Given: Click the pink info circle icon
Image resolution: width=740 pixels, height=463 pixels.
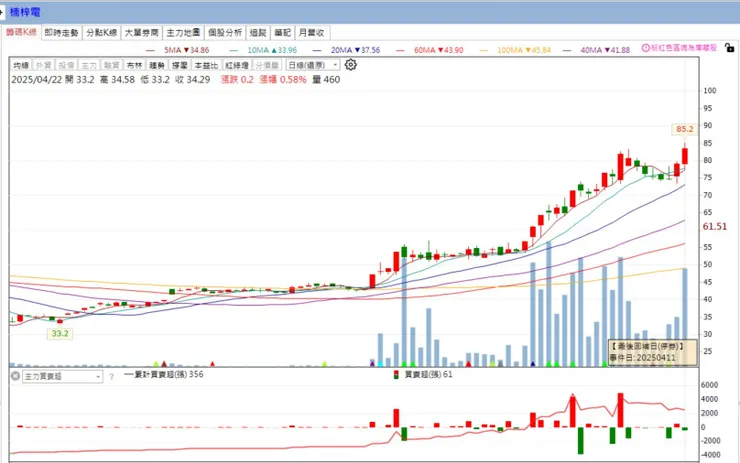Looking at the screenshot, I should (646, 48).
